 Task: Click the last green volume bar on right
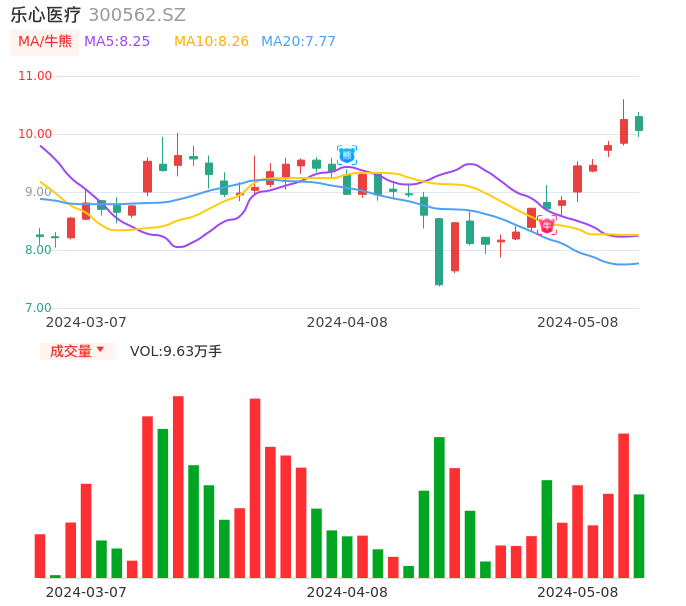click(x=639, y=536)
